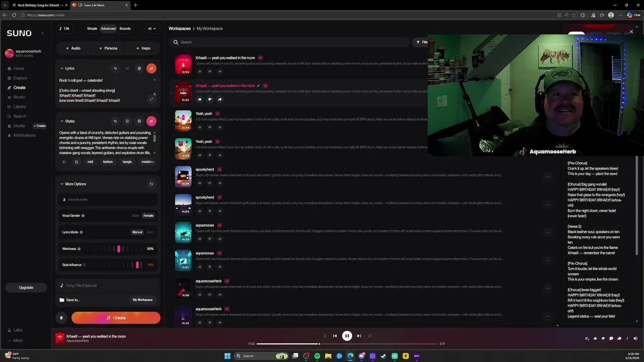Switch to Advanced mode tab

pos(108,29)
